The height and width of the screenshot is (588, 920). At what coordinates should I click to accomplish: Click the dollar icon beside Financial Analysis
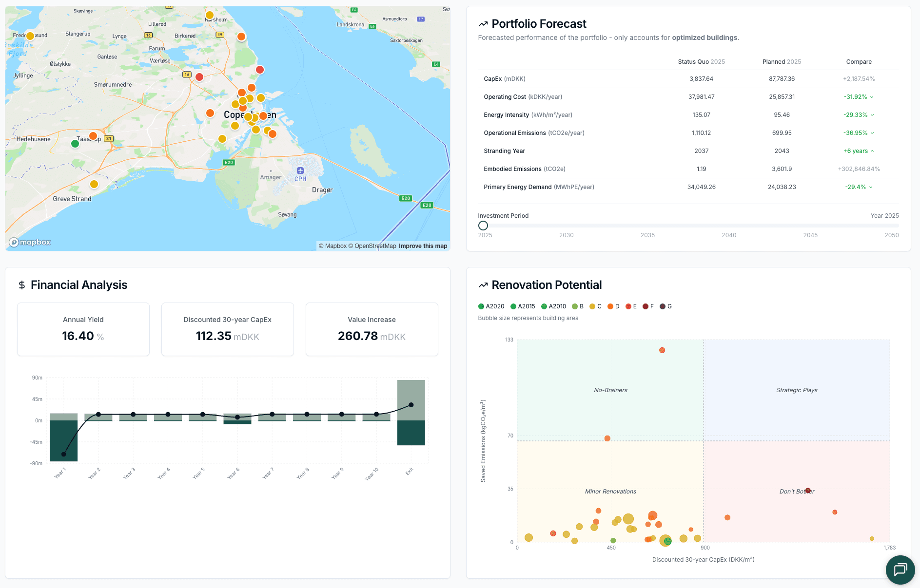click(x=21, y=285)
